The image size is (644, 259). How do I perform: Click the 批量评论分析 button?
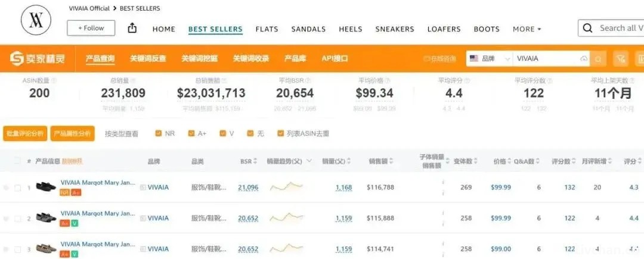click(x=25, y=133)
